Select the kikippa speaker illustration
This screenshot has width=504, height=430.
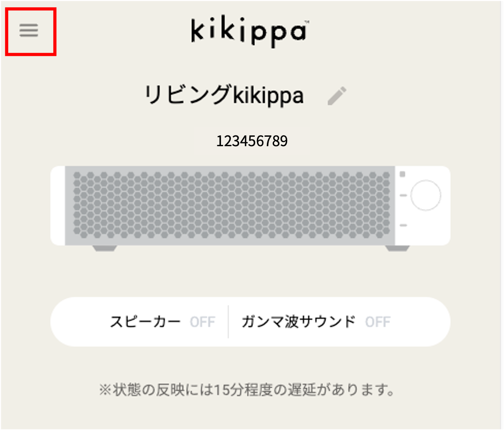[x=251, y=205]
